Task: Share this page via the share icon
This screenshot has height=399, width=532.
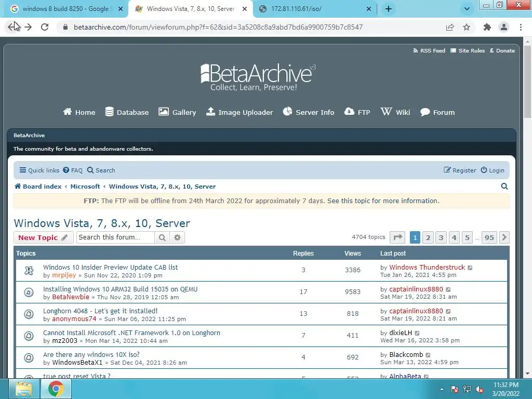Action: tap(450, 27)
